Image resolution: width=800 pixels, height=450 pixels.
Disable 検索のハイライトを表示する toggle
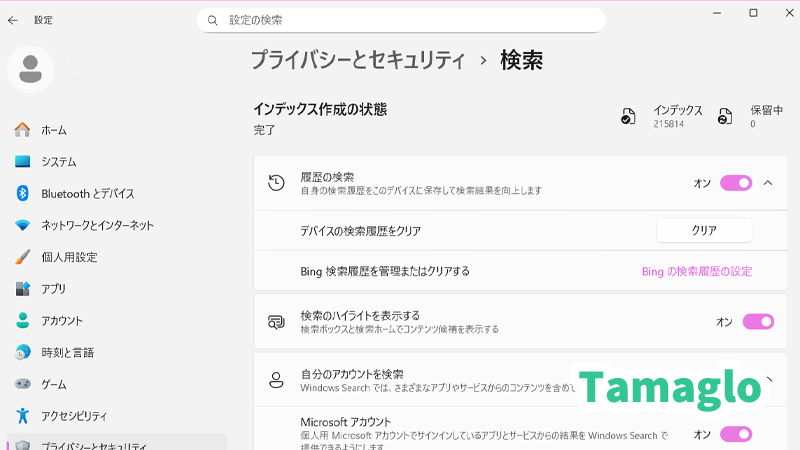(x=757, y=322)
